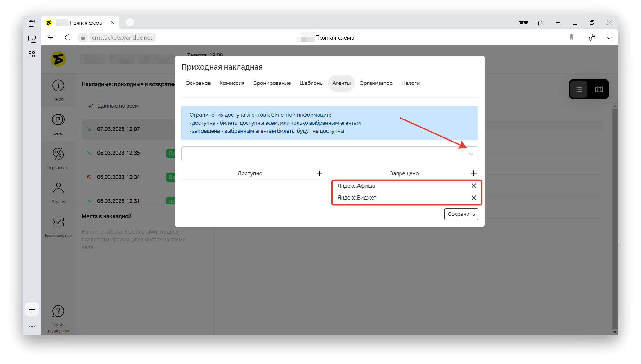641x364 pixels.
Task: Click the Сохранить button
Action: pyautogui.click(x=461, y=214)
